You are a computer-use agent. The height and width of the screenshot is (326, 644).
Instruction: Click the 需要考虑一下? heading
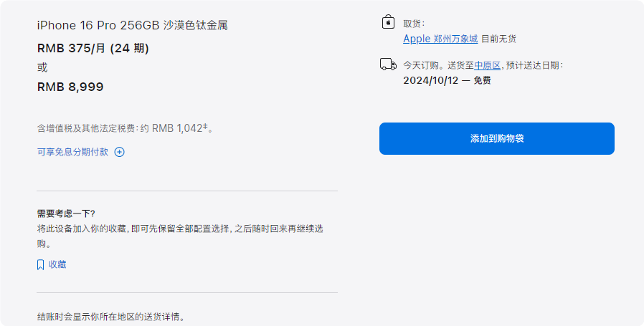point(66,214)
